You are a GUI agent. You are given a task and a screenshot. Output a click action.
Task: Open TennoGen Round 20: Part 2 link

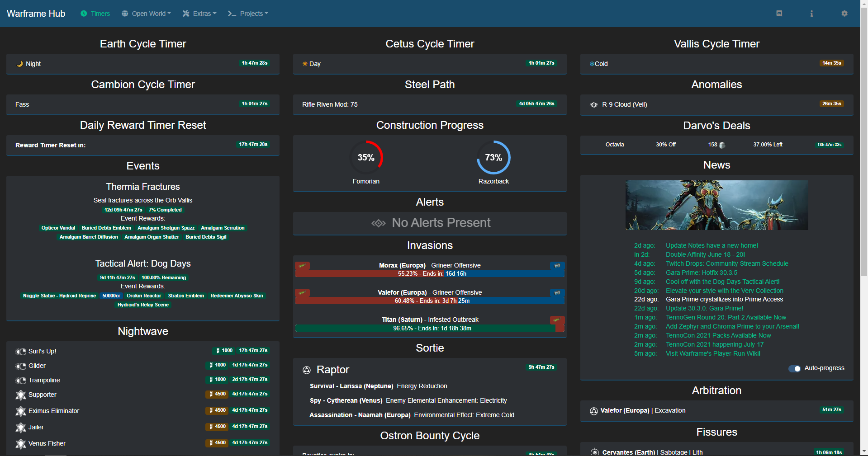(726, 318)
